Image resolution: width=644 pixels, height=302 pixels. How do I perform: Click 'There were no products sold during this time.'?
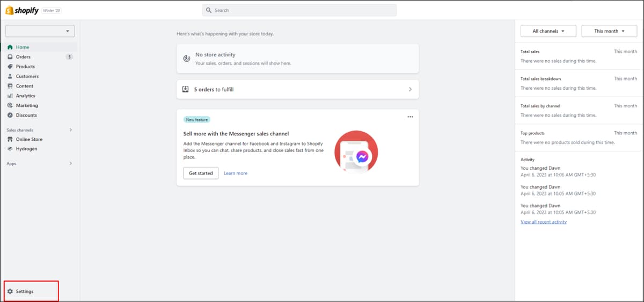coord(568,142)
